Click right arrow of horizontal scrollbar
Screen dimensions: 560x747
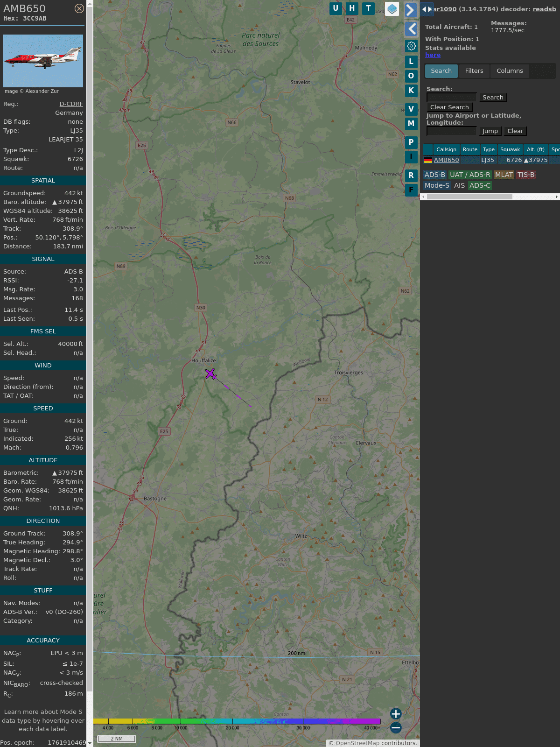click(x=557, y=197)
